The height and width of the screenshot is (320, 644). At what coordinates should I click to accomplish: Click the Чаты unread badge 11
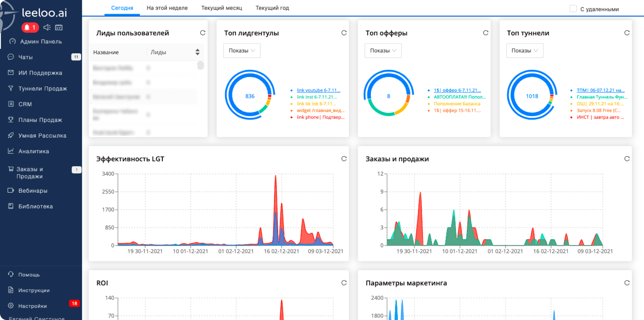coord(76,57)
